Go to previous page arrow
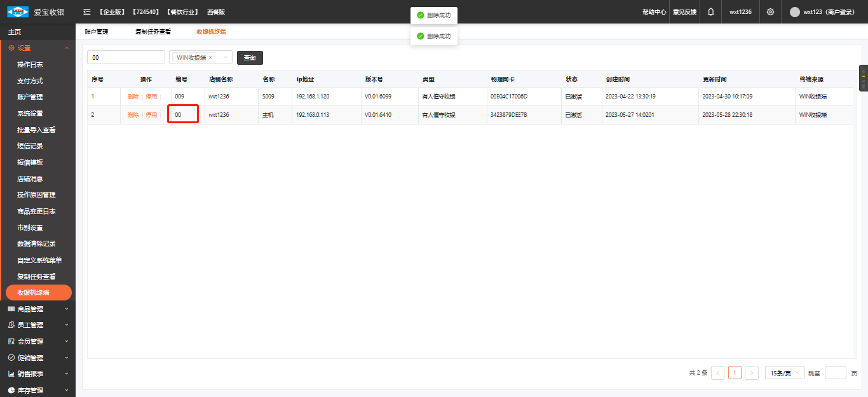The height and width of the screenshot is (397, 868). [x=717, y=373]
